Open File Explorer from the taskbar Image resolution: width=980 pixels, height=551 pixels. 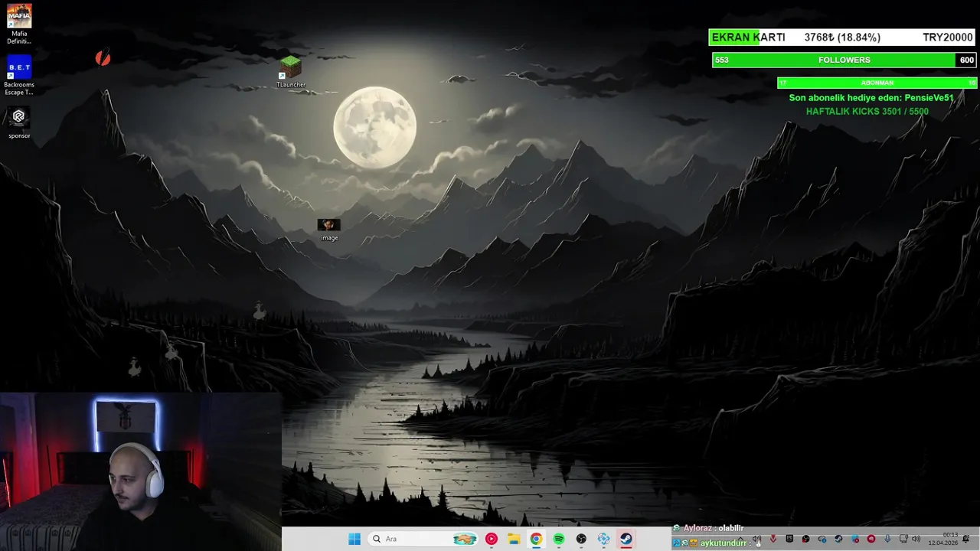tap(514, 539)
